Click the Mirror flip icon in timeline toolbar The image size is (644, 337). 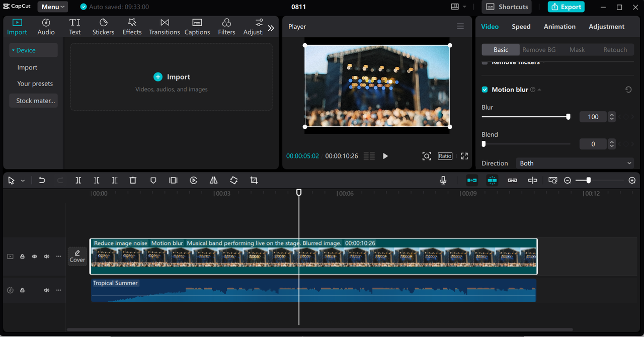coord(213,180)
